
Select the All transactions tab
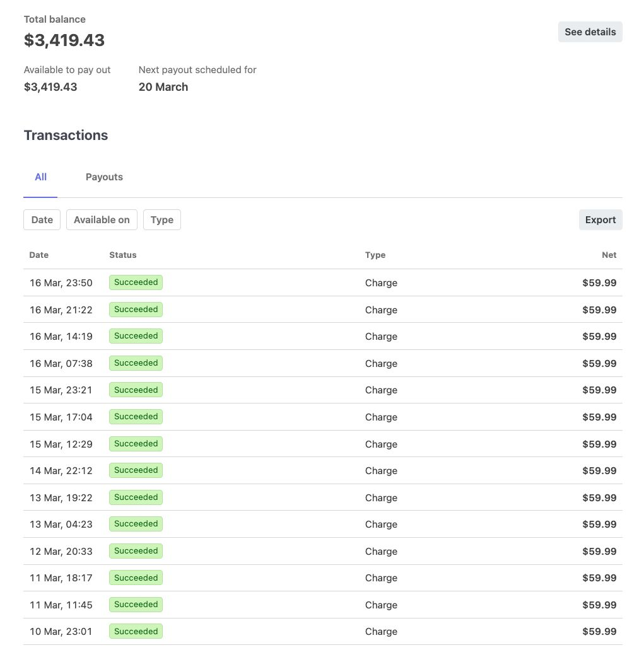40,177
